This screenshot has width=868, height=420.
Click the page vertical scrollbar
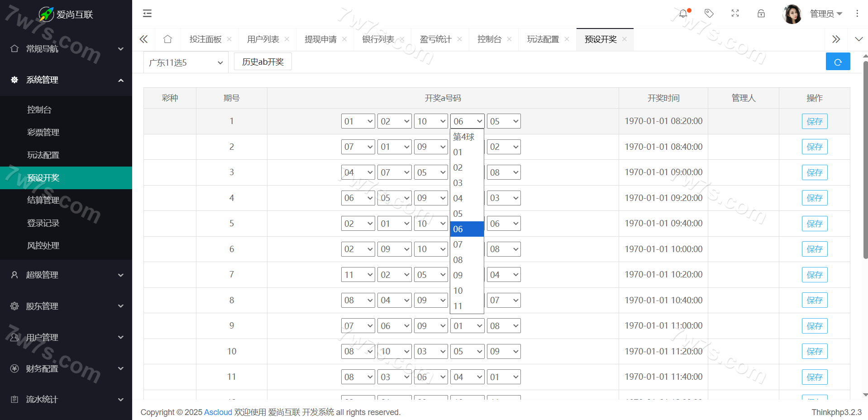[x=865, y=158]
